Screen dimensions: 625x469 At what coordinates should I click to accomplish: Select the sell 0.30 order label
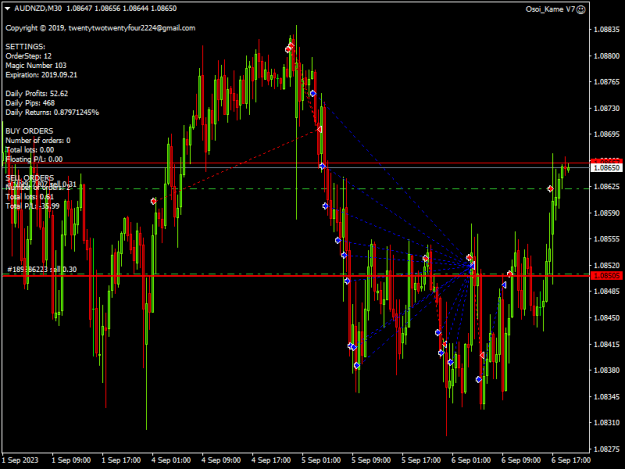click(42, 269)
